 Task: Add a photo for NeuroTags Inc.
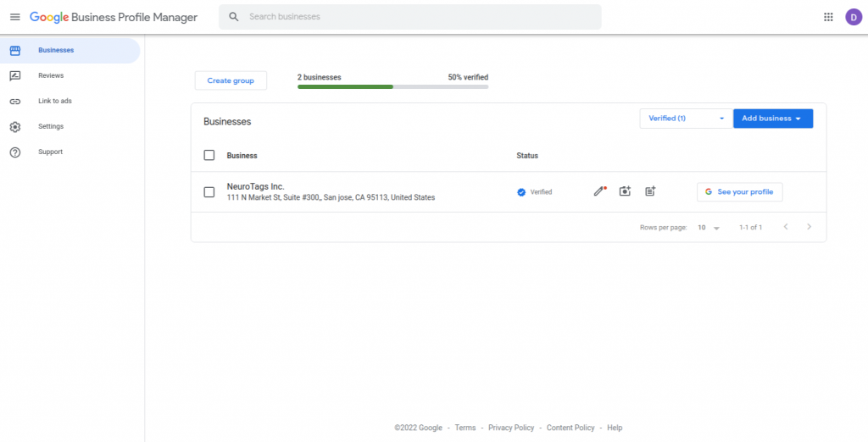[x=625, y=191]
